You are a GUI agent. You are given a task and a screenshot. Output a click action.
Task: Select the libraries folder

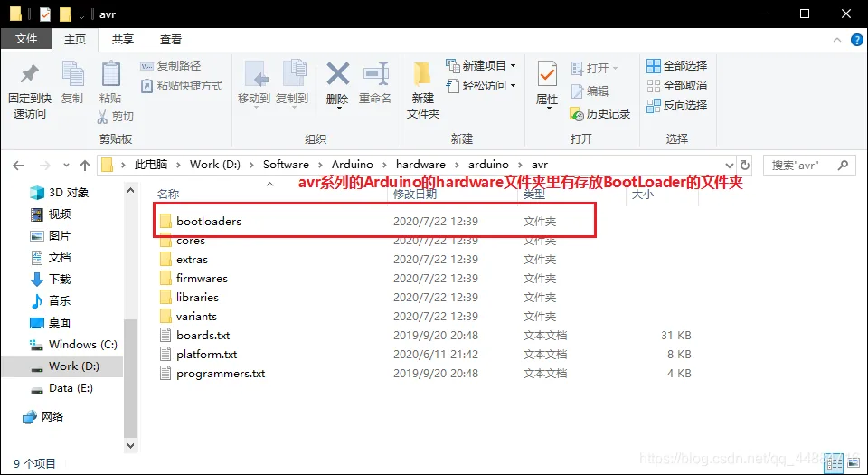[x=197, y=298]
